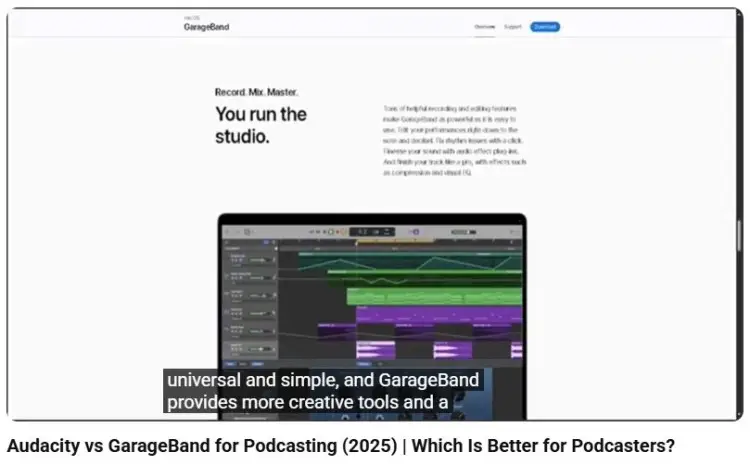Click the video title about Audacity vs GarageBand
The height and width of the screenshot is (465, 750).
pos(341,446)
